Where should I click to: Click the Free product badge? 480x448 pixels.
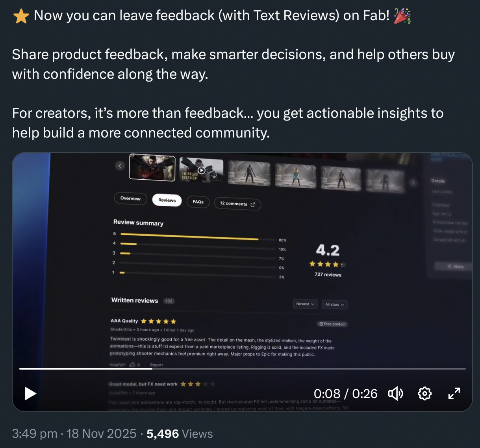(333, 324)
